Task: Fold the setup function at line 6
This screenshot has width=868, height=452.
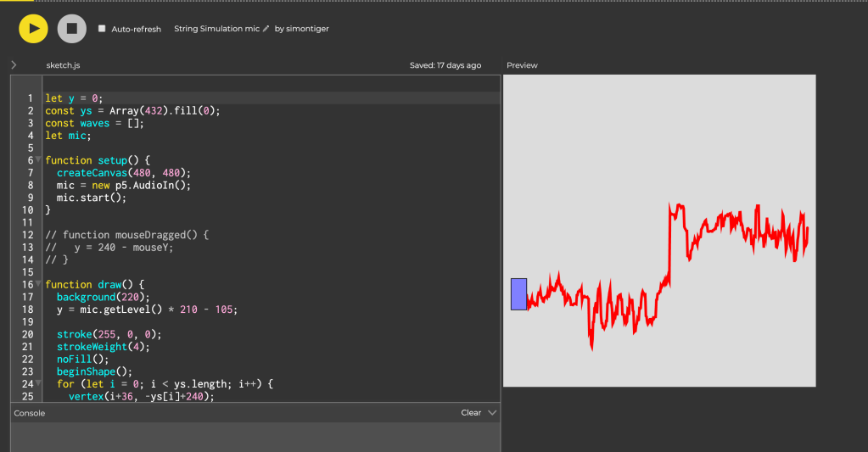Action: click(39, 160)
